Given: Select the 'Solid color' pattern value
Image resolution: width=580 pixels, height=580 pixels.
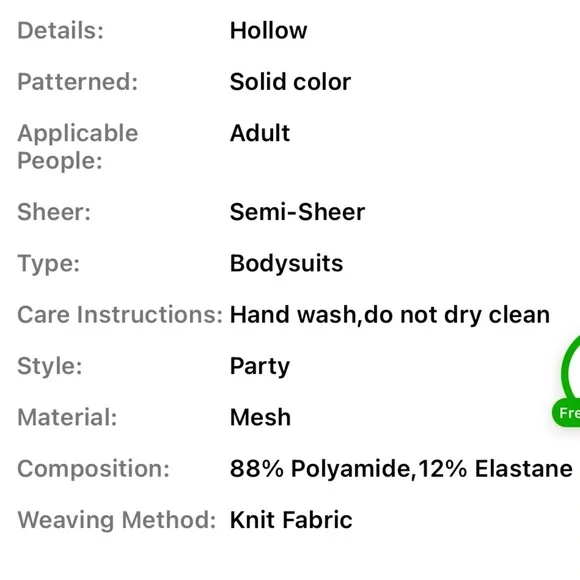Looking at the screenshot, I should coord(290,82).
